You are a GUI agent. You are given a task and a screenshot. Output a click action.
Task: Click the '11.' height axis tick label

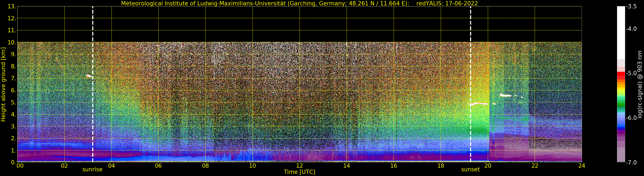(12, 31)
